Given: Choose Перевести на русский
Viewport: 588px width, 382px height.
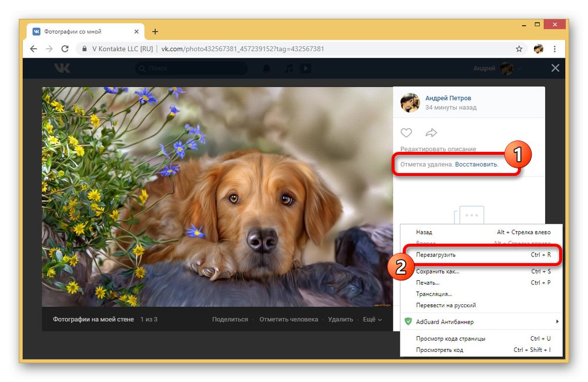Looking at the screenshot, I should pos(481,305).
